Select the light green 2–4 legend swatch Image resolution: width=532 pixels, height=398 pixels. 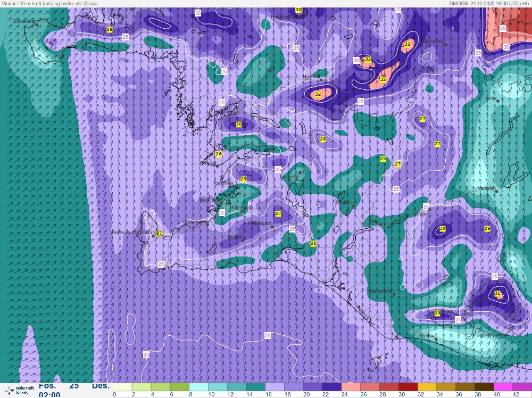[x=142, y=387]
